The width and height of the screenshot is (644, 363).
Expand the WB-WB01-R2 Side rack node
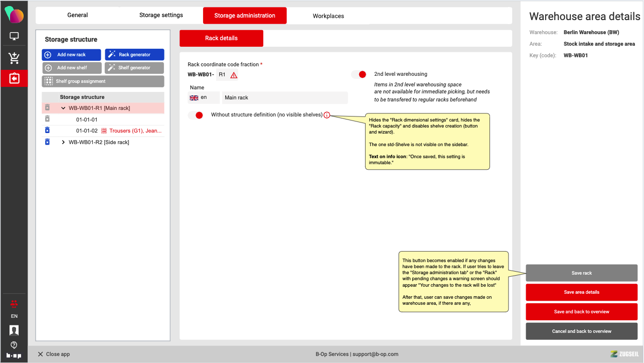(x=63, y=142)
